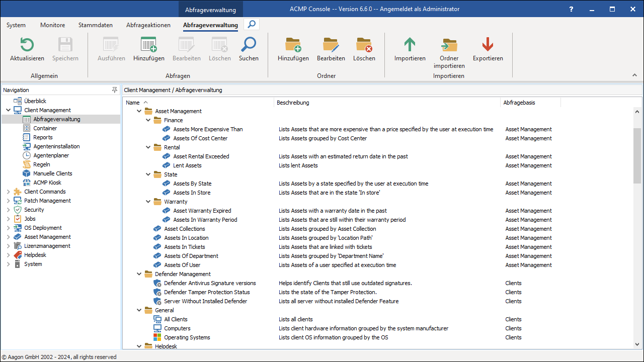Collapse the ribbon with the chevron
This screenshot has width=644, height=362.
click(x=634, y=75)
